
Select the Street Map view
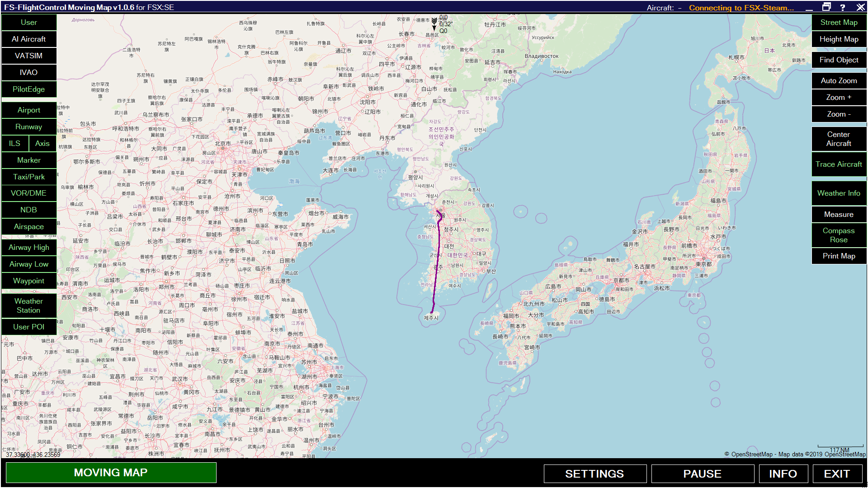pos(839,22)
